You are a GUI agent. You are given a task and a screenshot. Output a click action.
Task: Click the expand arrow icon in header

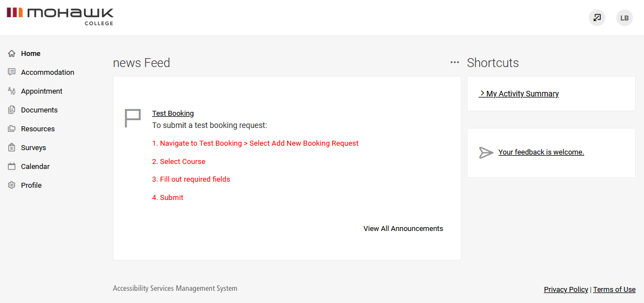point(597,18)
